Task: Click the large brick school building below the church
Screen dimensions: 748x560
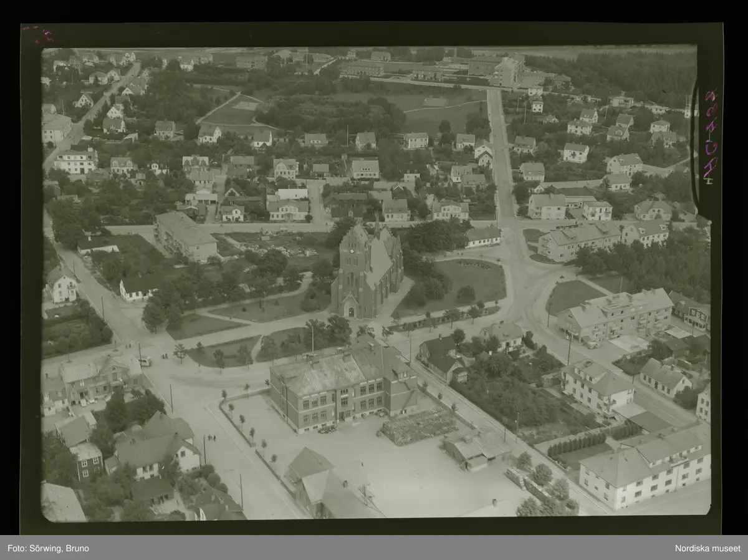Action: [342, 387]
